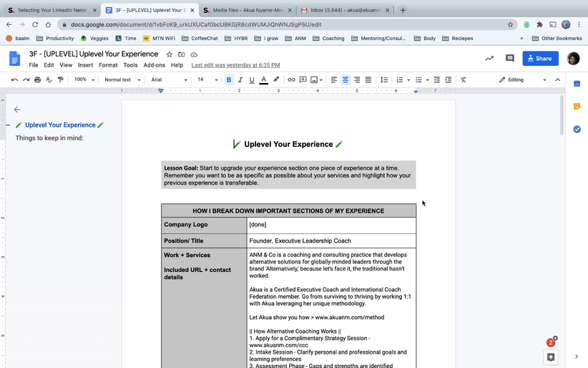Open the Format menu
This screenshot has height=368, width=588.
coord(108,65)
